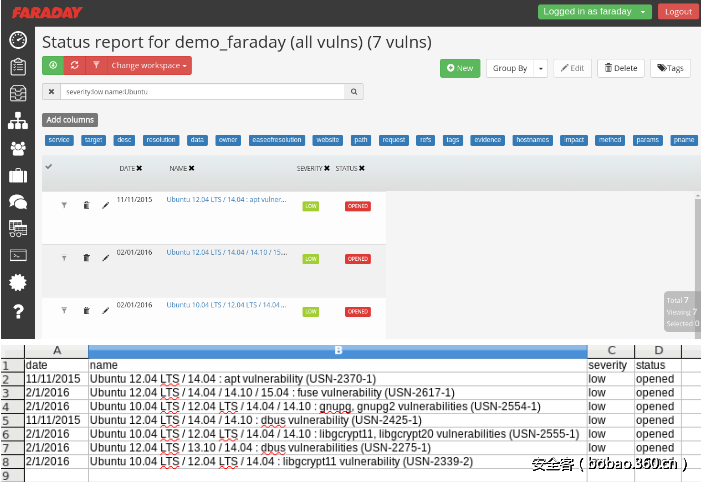The image size is (702, 482).
Task: Filter by the apt vulnerability row funnel icon
Action: 64,205
